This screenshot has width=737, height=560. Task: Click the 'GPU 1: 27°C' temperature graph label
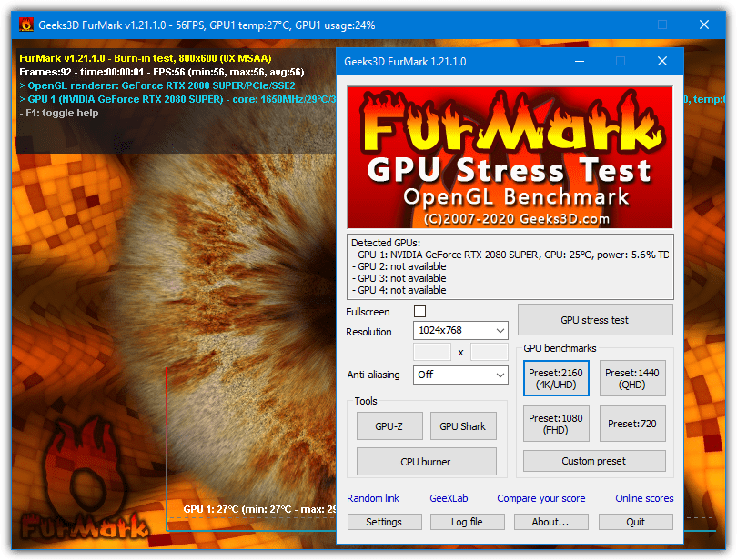(x=259, y=509)
